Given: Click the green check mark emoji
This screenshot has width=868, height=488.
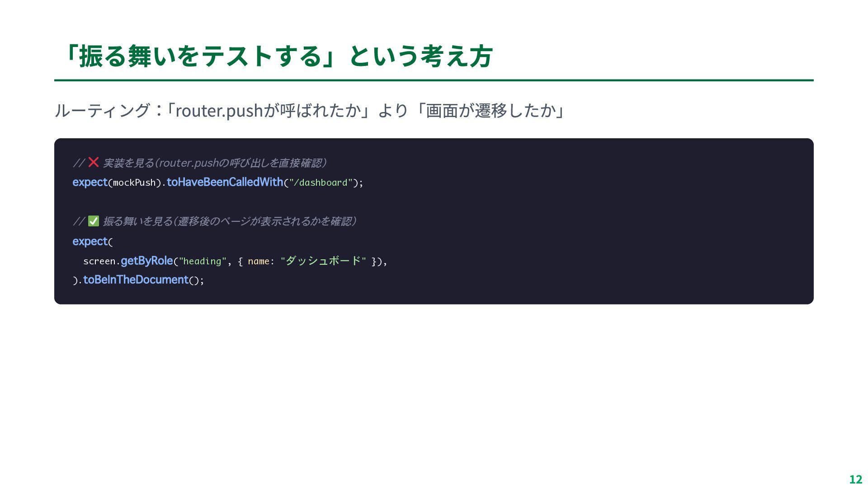Looking at the screenshot, I should [x=93, y=221].
